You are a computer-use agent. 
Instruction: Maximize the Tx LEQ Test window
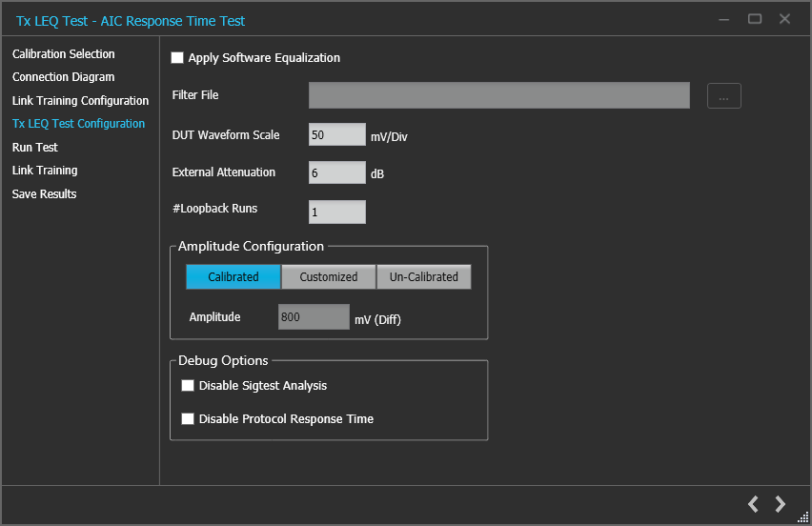[755, 19]
